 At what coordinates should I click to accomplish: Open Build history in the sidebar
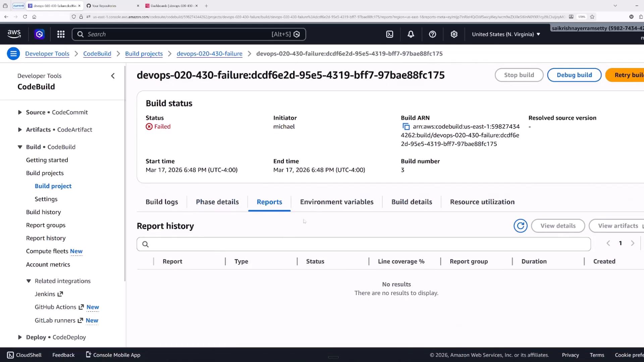click(x=44, y=212)
